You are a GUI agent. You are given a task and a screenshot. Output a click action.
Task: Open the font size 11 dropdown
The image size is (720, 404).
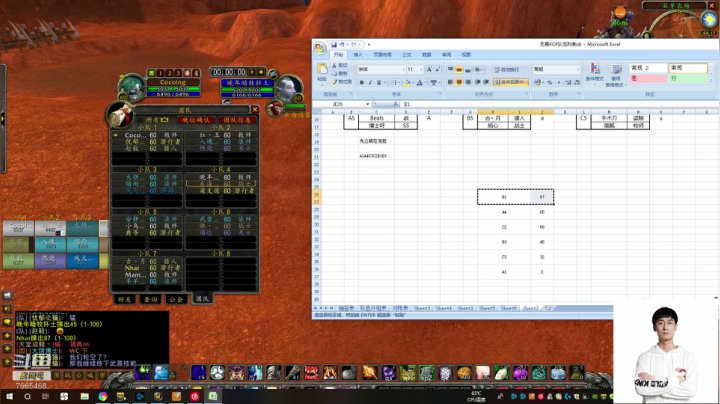(x=421, y=69)
